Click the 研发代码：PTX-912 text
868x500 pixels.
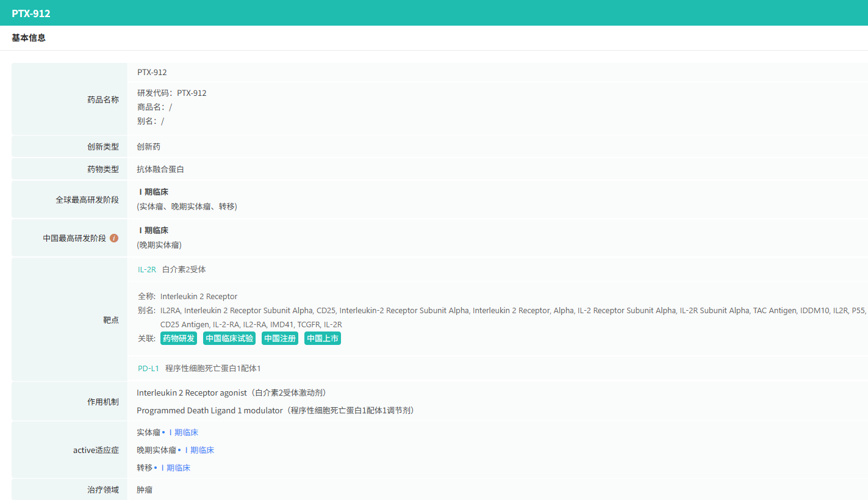(172, 93)
